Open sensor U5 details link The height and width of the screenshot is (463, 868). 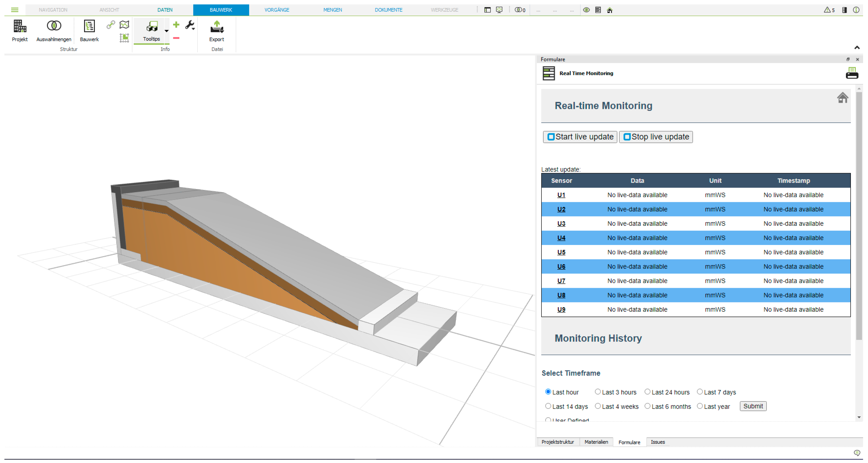[561, 252]
